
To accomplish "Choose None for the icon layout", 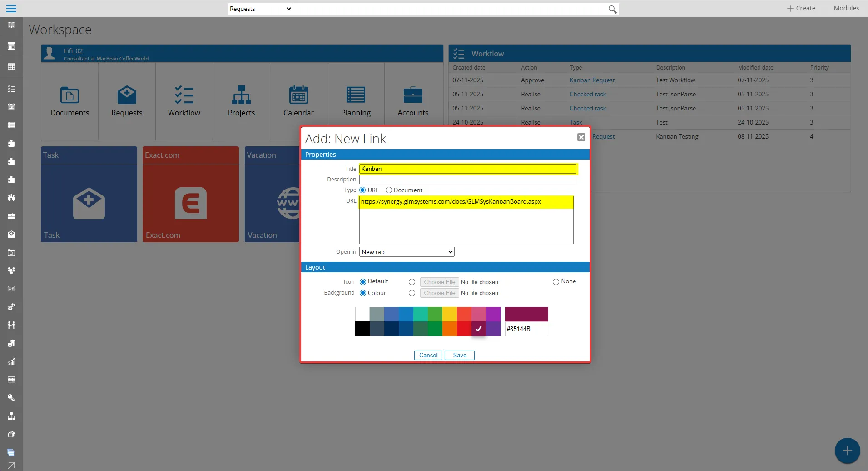I will (x=556, y=282).
